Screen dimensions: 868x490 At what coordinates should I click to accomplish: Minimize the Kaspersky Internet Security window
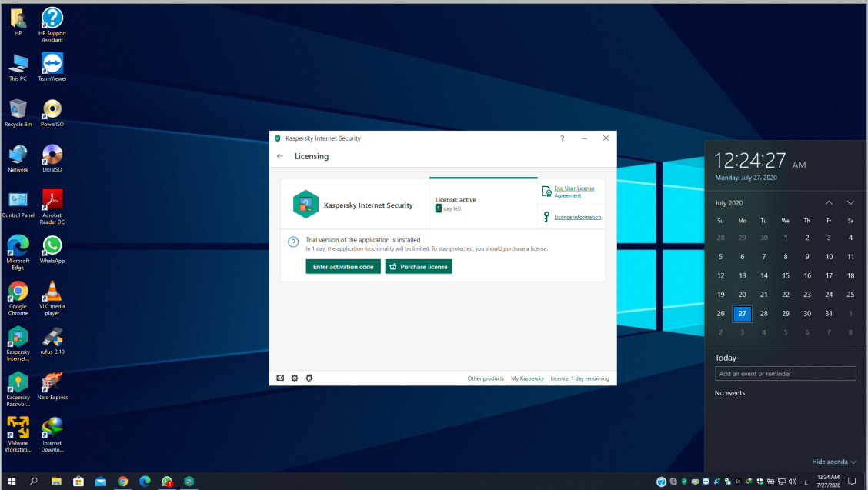[x=584, y=138]
